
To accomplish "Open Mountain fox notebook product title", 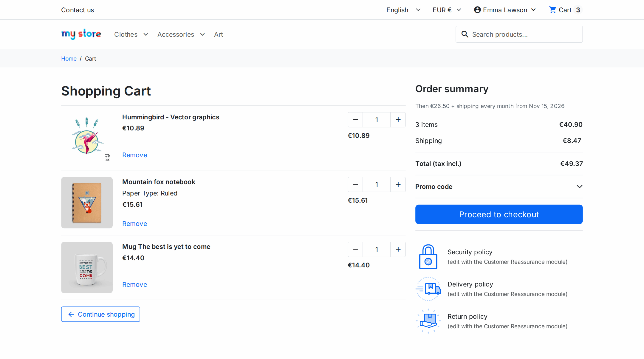I will (159, 182).
